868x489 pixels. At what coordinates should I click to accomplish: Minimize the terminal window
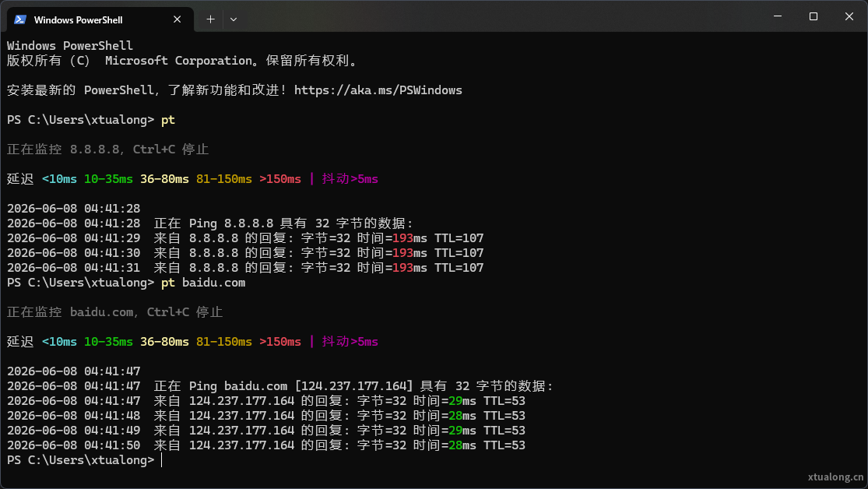pyautogui.click(x=778, y=16)
